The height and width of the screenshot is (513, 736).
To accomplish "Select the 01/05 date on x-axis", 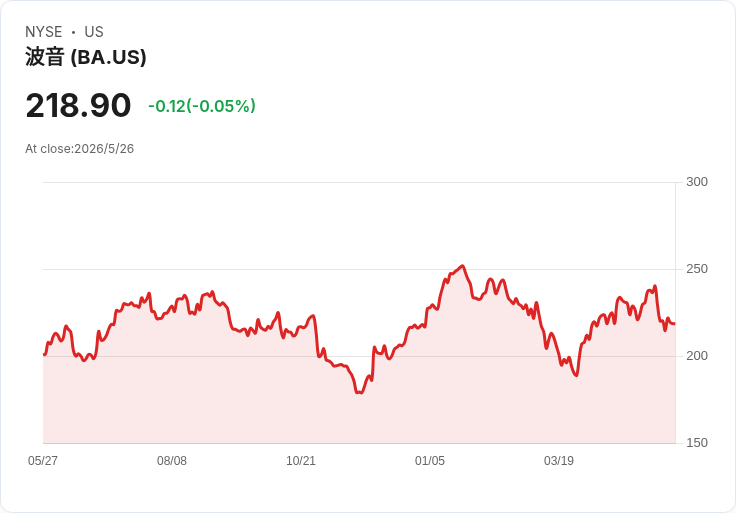I will coord(429,460).
